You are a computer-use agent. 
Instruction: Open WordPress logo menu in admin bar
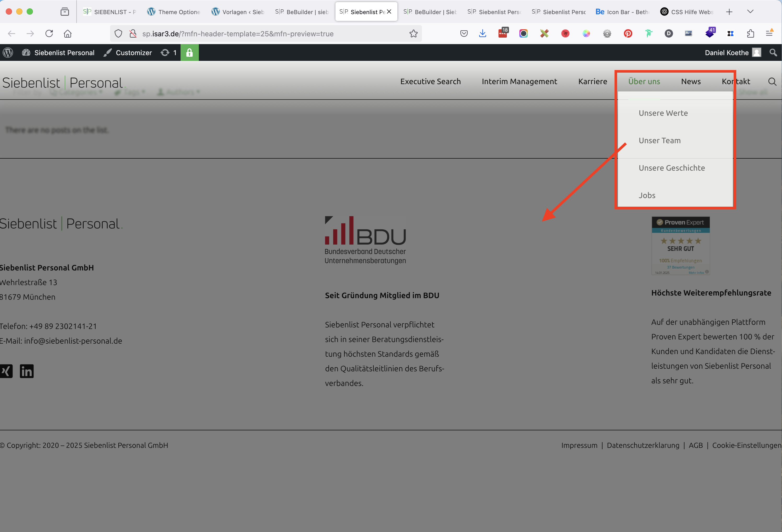(x=8, y=53)
